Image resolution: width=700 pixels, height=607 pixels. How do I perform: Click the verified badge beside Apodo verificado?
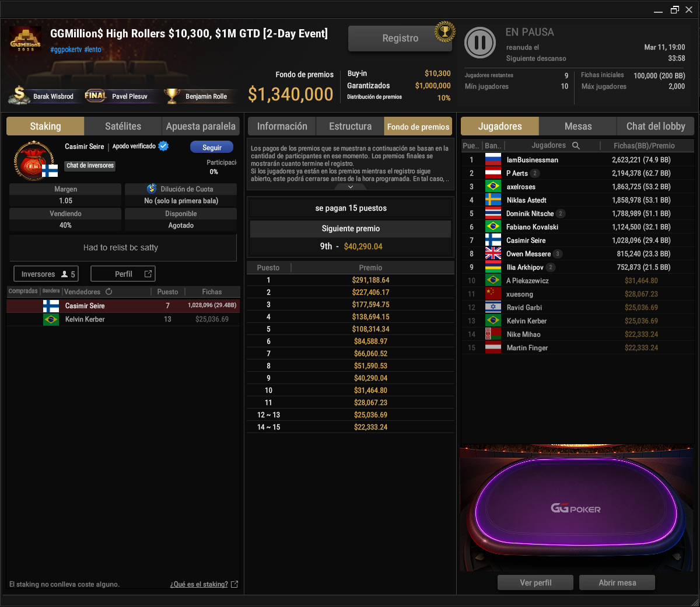point(164,146)
